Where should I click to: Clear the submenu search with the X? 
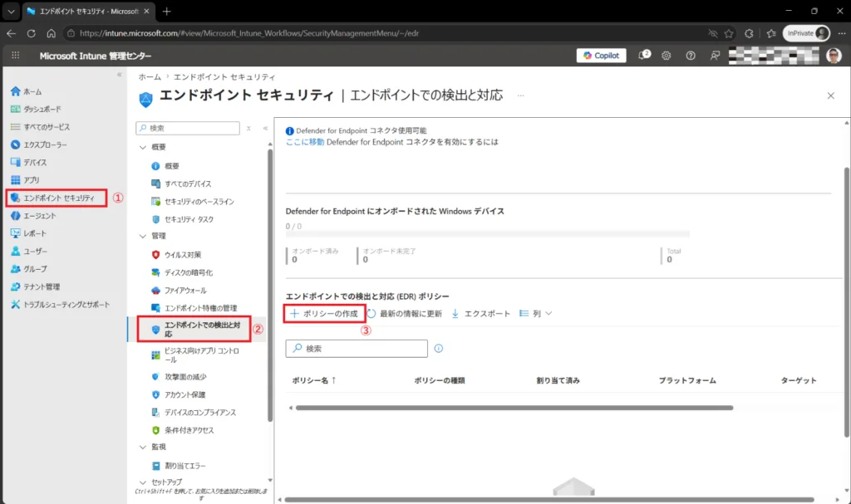click(x=248, y=128)
